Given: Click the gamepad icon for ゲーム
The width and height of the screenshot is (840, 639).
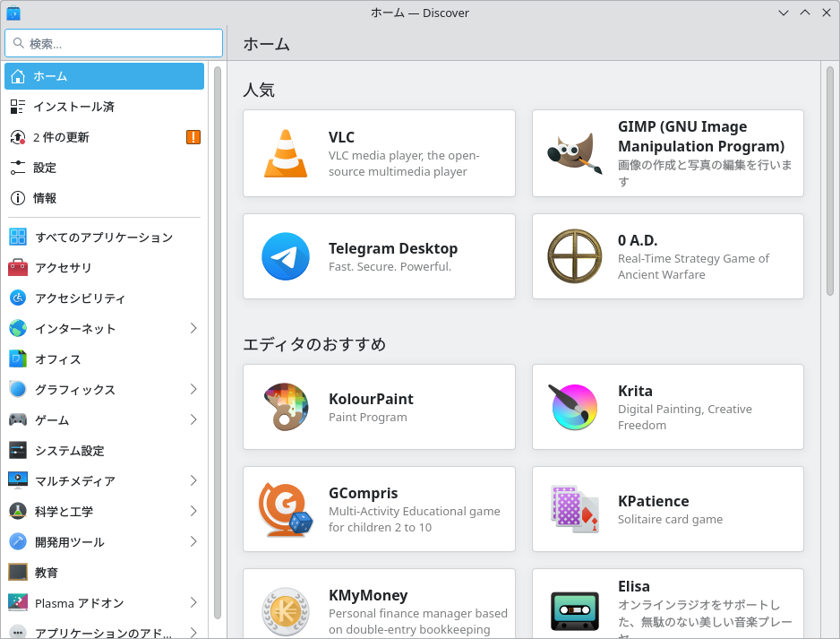Looking at the screenshot, I should (18, 419).
